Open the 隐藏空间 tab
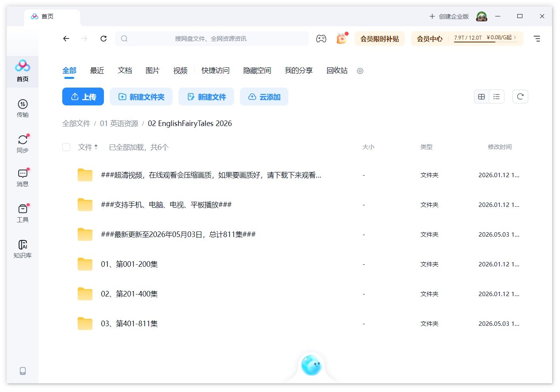 257,71
